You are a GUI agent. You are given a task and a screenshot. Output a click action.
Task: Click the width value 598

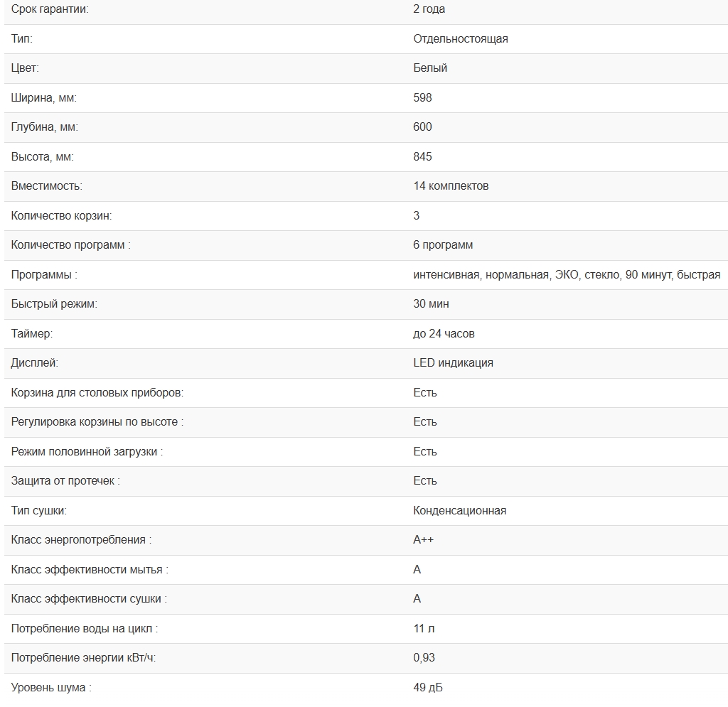pos(422,98)
